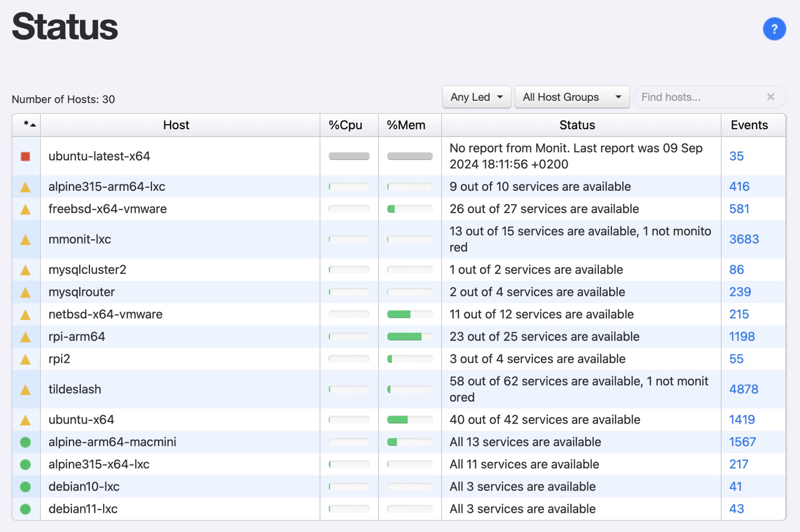The image size is (800, 532).
Task: Click the grey CPU bar for ubuntu-latest-x64
Action: 349,156
